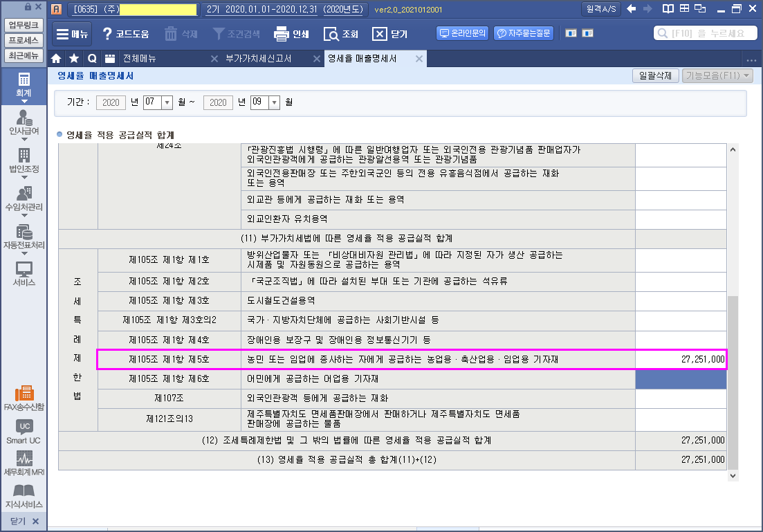Viewport: 763px width, 532px height.
Task: Click the scrollbar down arrow in the table
Action: (x=733, y=476)
